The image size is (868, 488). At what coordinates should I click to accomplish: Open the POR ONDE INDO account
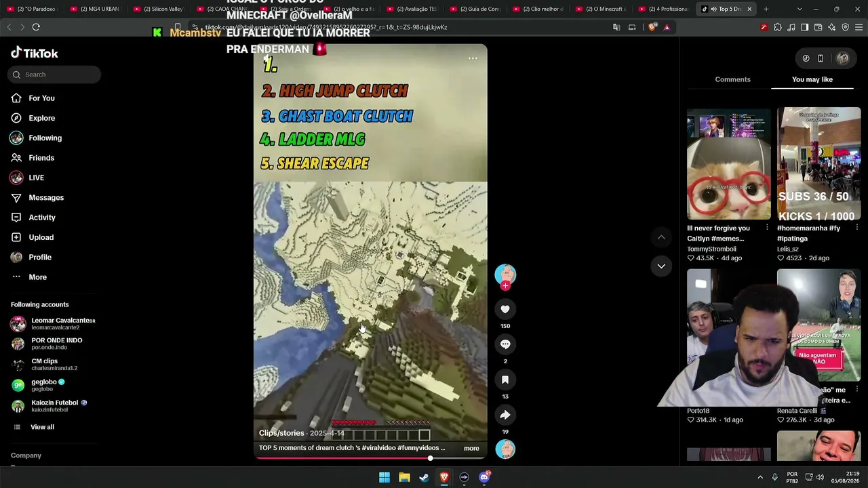click(x=46, y=344)
